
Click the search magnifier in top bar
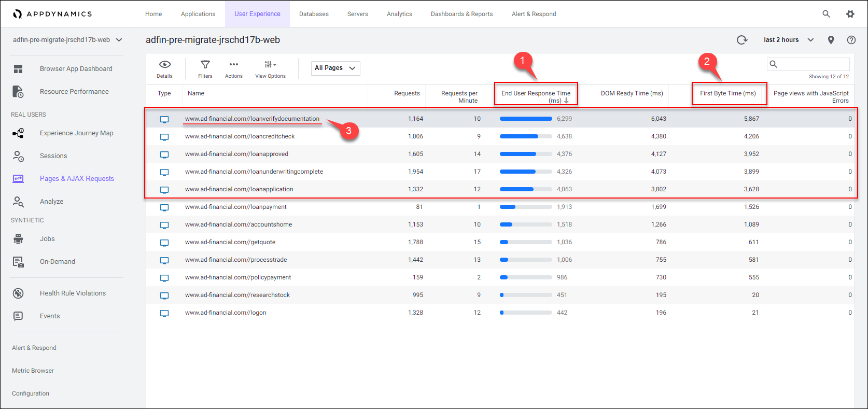(x=826, y=14)
